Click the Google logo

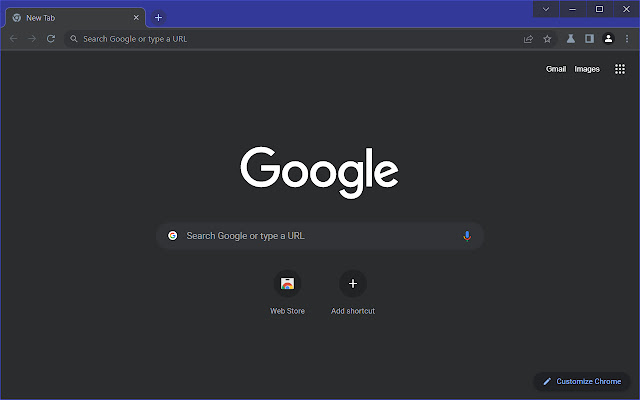click(x=319, y=172)
